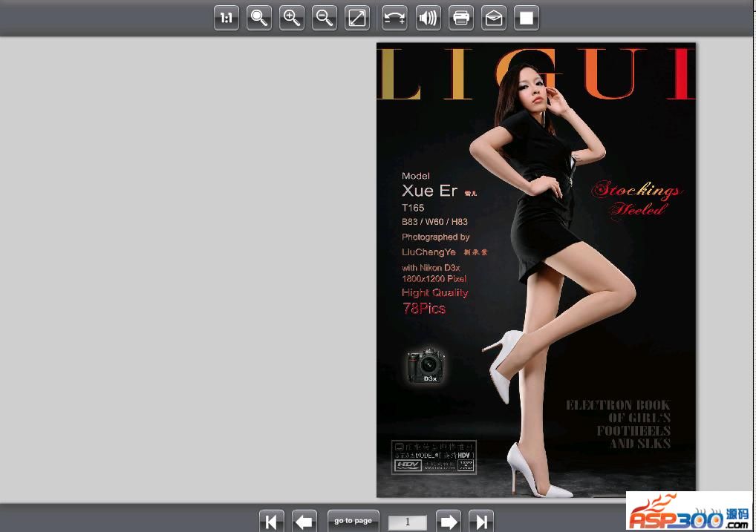Zoom out using the minus magnifier

click(325, 18)
